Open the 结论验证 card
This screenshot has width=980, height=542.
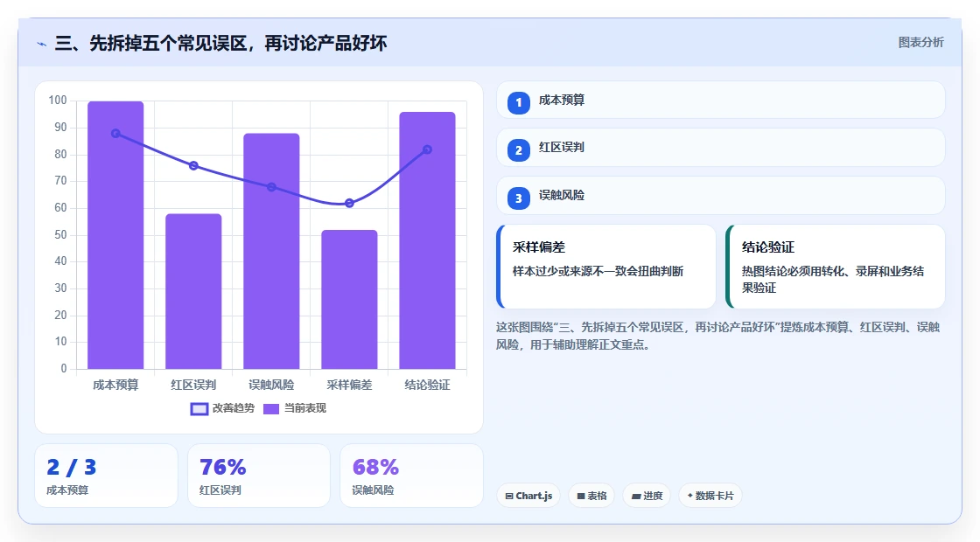[836, 267]
